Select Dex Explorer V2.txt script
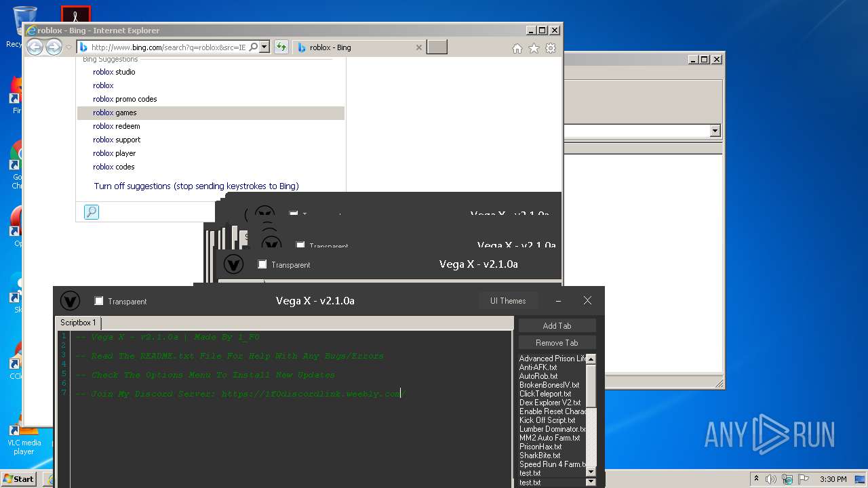This screenshot has height=488, width=868. point(552,403)
